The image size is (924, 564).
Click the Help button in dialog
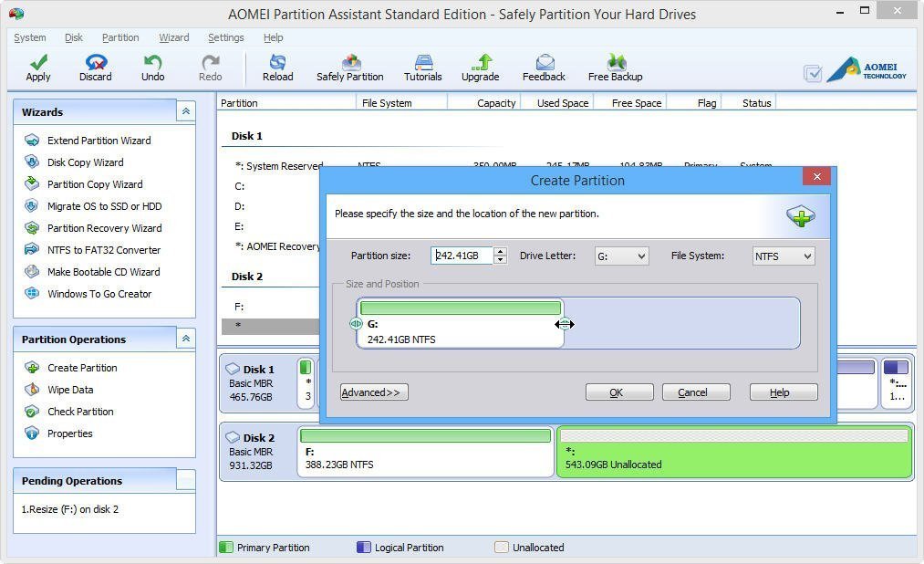tap(784, 392)
